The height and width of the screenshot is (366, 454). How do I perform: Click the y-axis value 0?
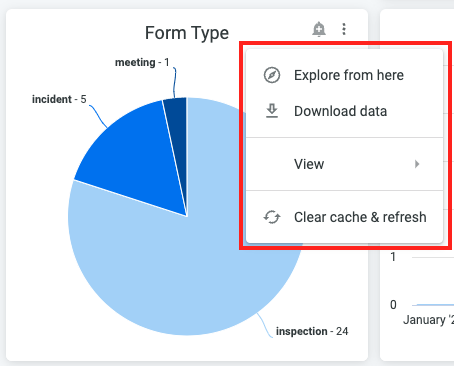coord(393,305)
